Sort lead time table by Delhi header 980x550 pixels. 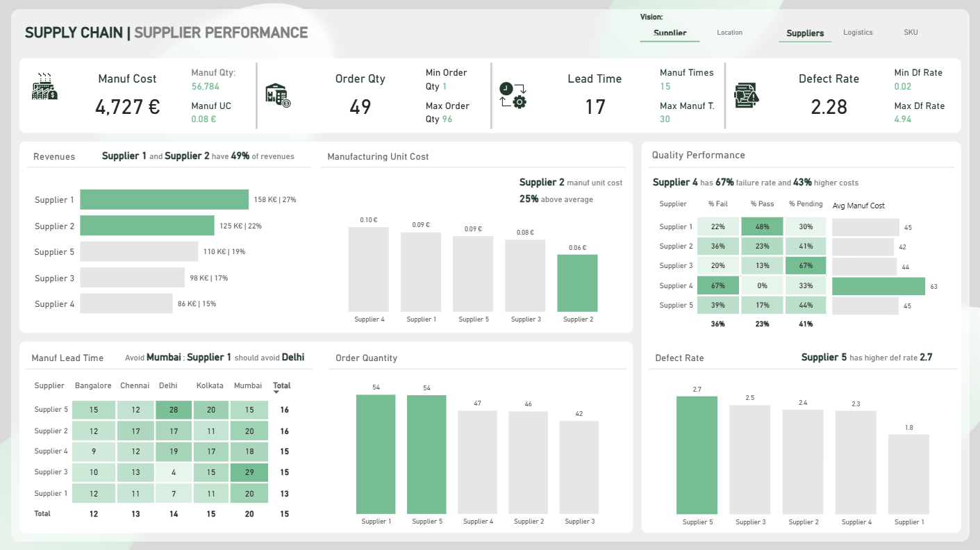167,385
